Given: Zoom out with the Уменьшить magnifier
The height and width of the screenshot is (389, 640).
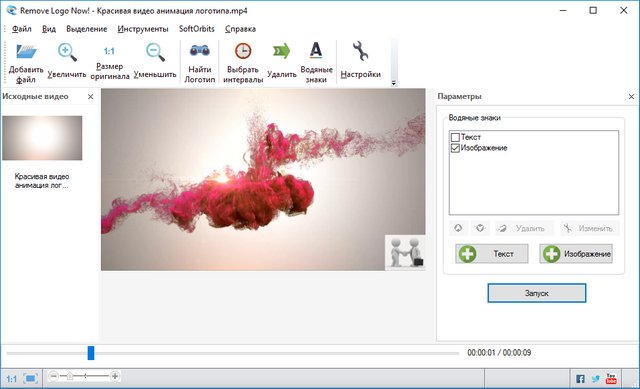Looking at the screenshot, I should coord(155,52).
